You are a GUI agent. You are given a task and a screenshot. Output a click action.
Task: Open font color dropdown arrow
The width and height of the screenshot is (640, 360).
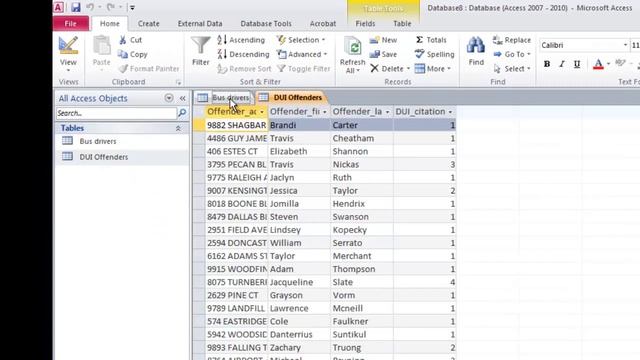[x=608, y=64]
